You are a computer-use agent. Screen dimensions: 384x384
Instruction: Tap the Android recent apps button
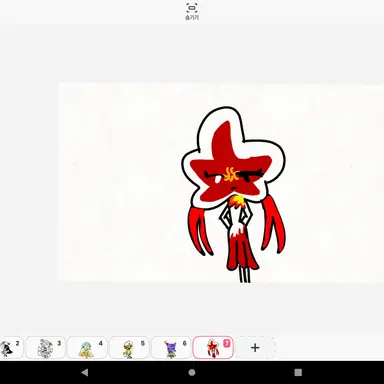[x=298, y=372]
